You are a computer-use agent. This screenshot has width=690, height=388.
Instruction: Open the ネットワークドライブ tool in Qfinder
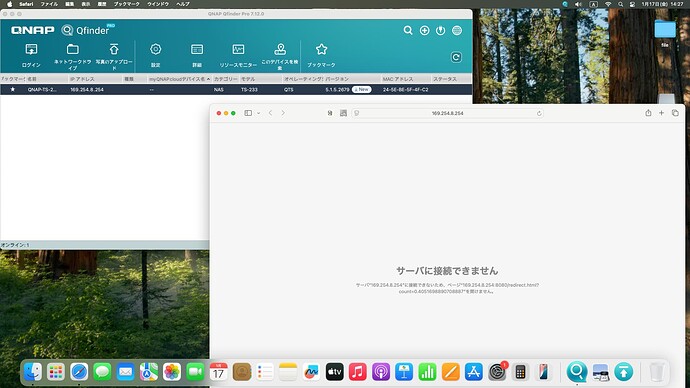pos(73,56)
